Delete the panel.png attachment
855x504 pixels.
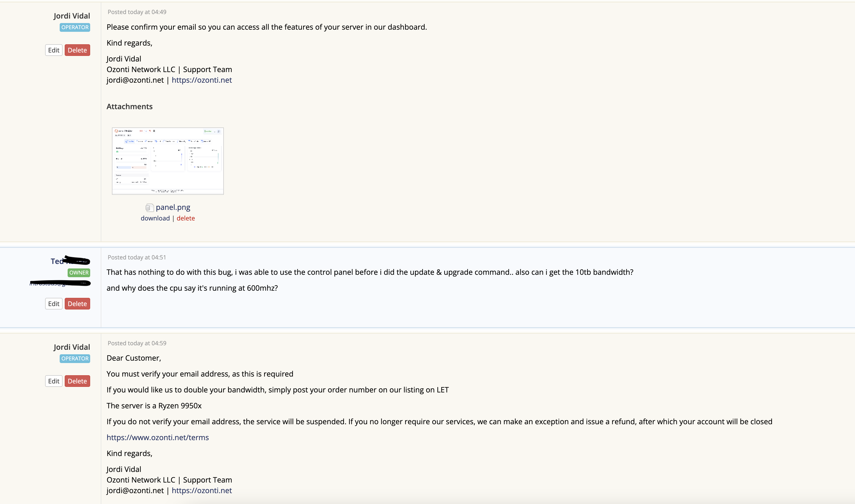pyautogui.click(x=186, y=218)
